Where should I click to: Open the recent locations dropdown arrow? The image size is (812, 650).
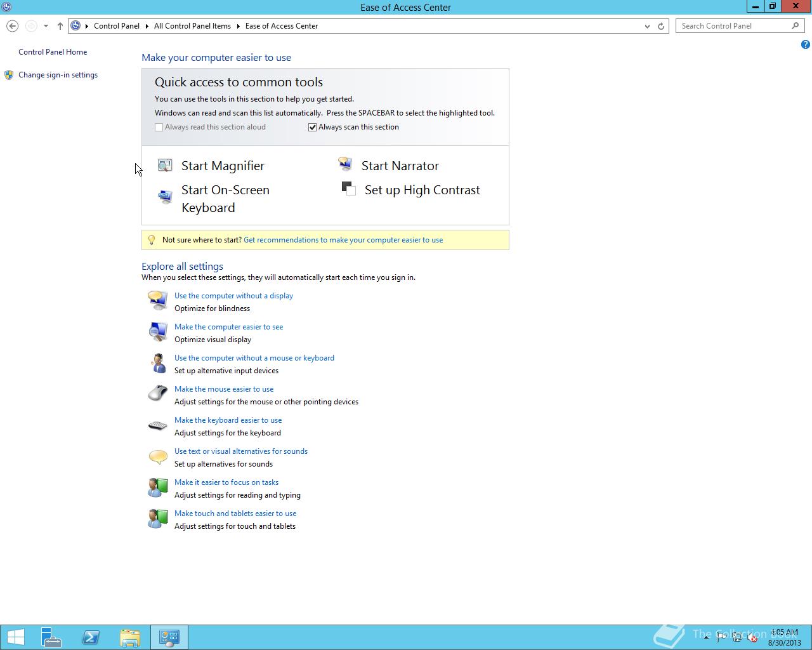(x=46, y=26)
